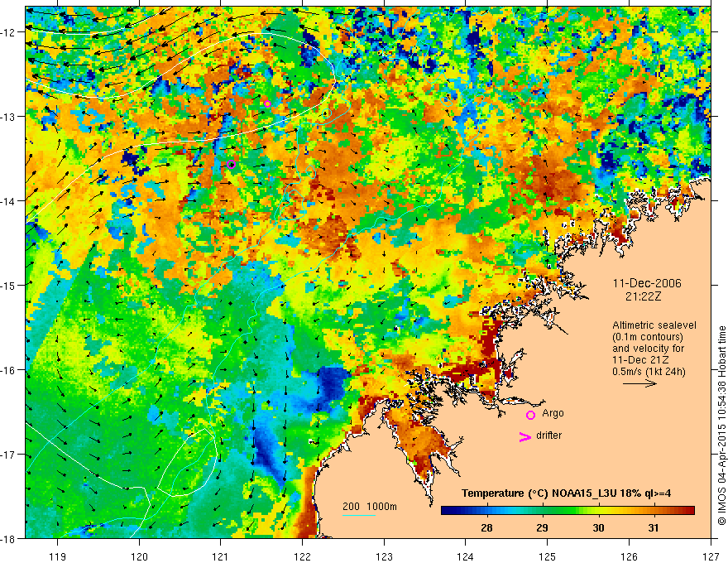Click the longitude axis label 121

(221, 556)
